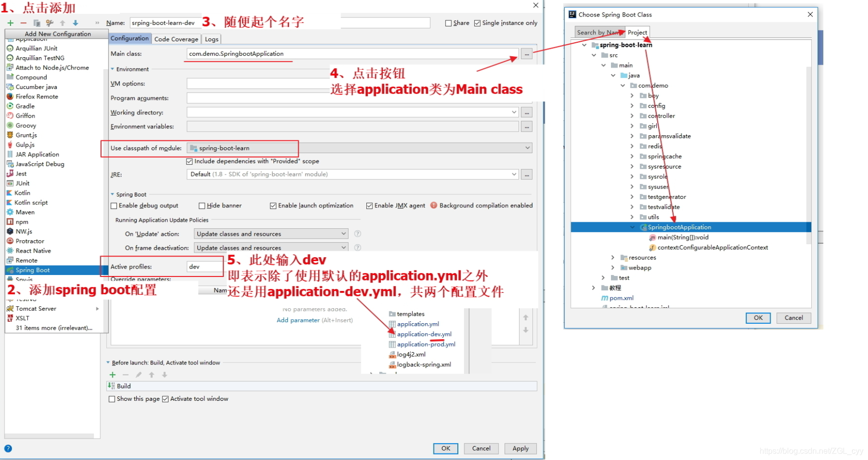Move configuration up with arrow icon
Screen dimensions: 868x460
click(x=63, y=23)
